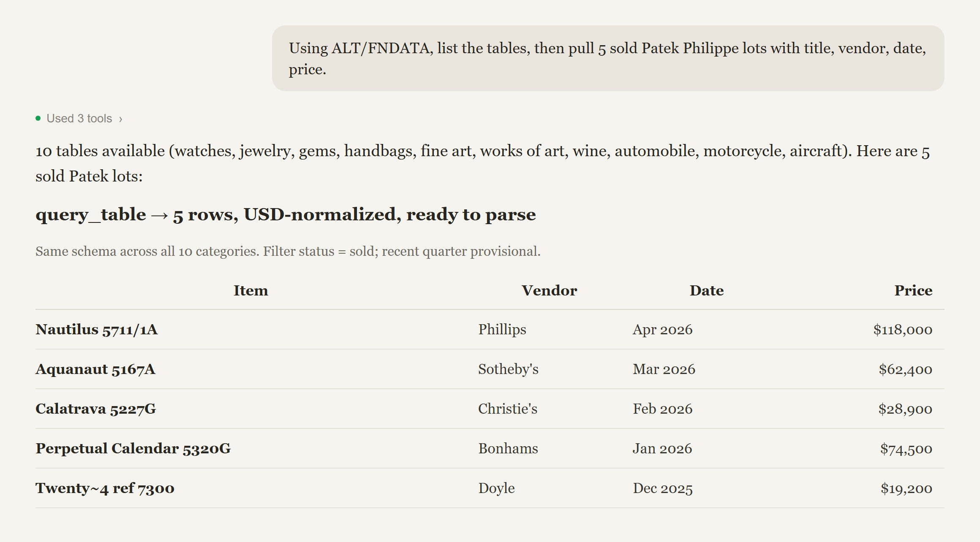The image size is (980, 542).
Task: Click date Apr 2026
Action: tap(662, 329)
